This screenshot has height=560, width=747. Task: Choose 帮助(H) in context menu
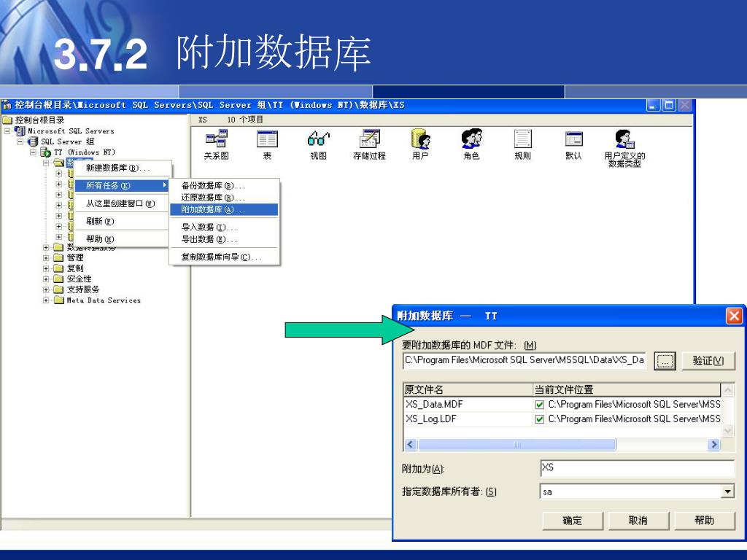pos(123,239)
